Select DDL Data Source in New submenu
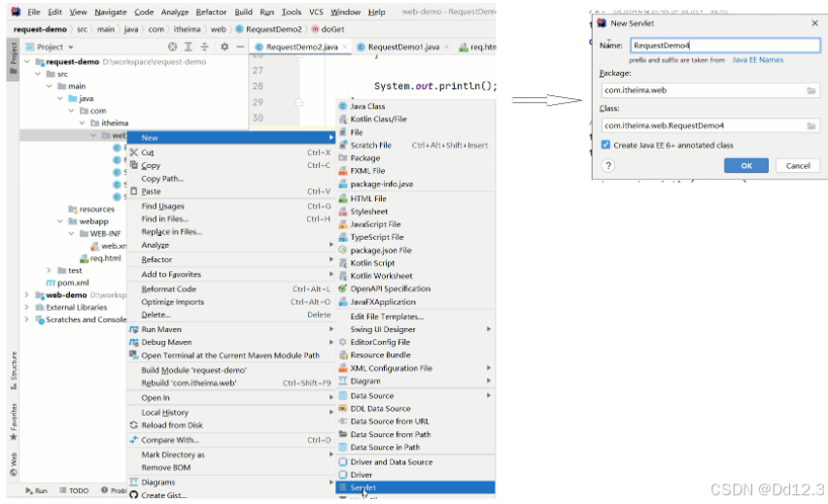 click(416, 409)
